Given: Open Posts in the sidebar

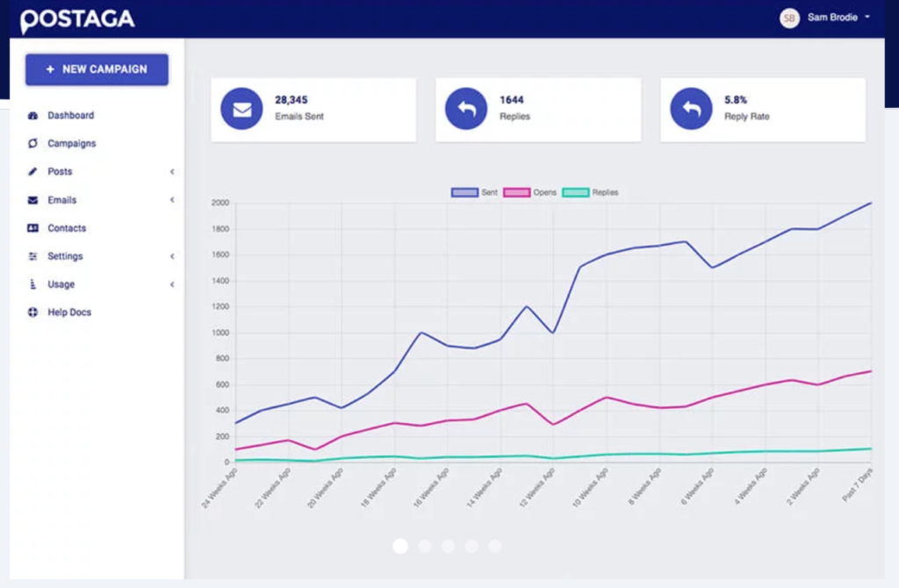Looking at the screenshot, I should pyautogui.click(x=60, y=171).
